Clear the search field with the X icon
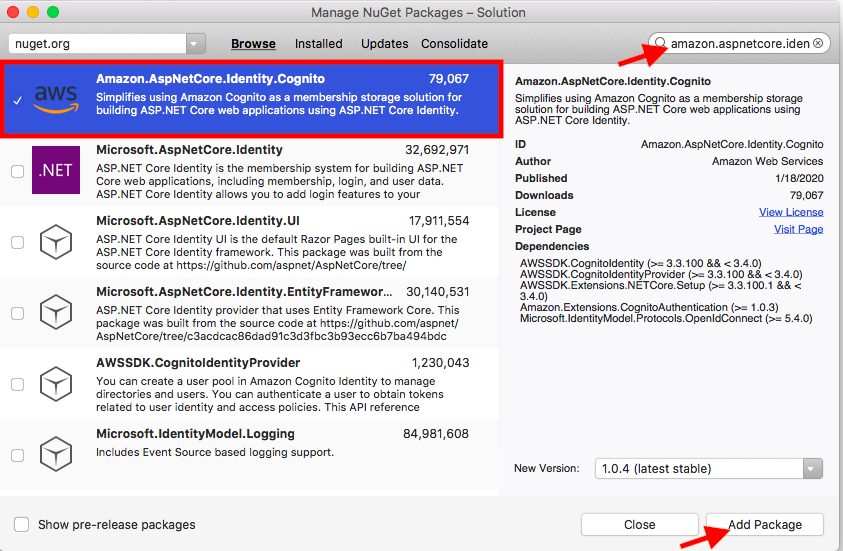Screen dimensions: 843x551 (x=818, y=43)
